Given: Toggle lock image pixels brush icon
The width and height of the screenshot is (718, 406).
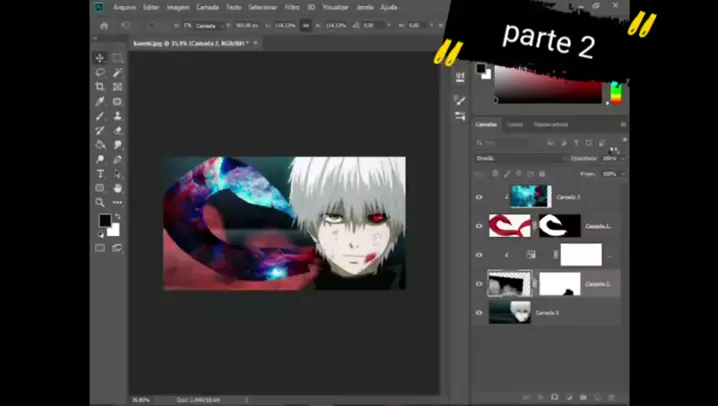Looking at the screenshot, I should [507, 174].
